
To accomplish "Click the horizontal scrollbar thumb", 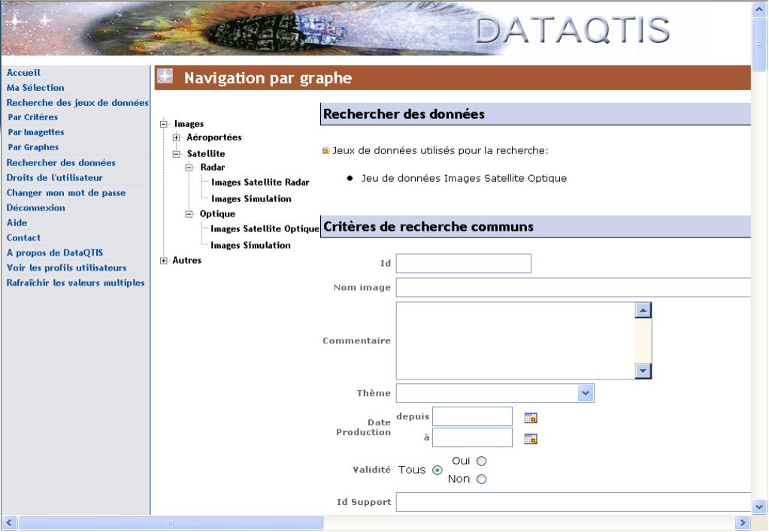I will pyautogui.click(x=171, y=523).
